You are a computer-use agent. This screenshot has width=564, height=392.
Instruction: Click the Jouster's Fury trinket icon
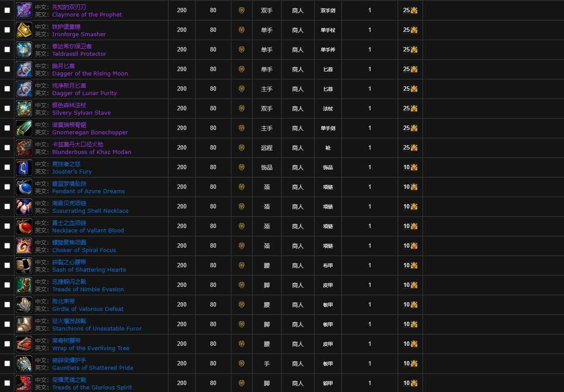pyautogui.click(x=24, y=167)
